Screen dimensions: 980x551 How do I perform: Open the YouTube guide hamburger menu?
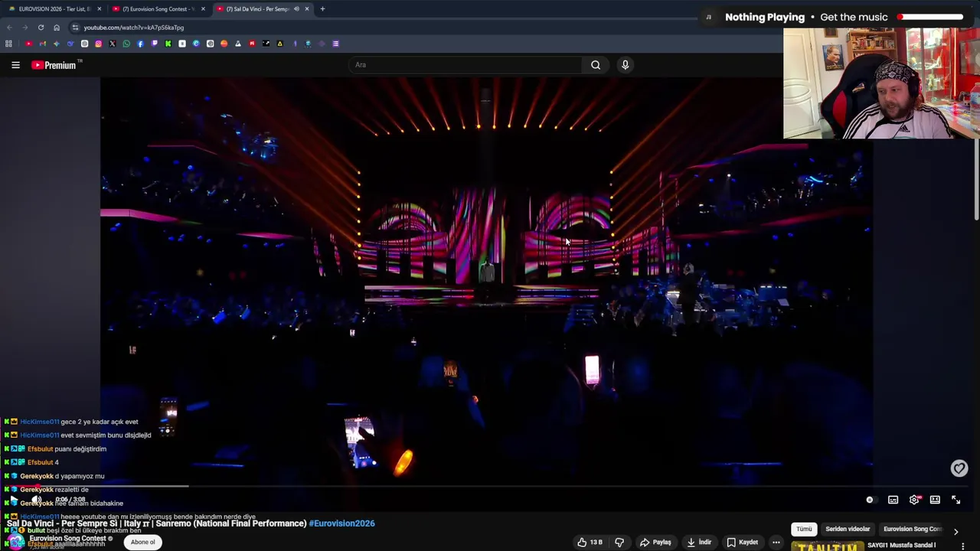click(x=15, y=65)
